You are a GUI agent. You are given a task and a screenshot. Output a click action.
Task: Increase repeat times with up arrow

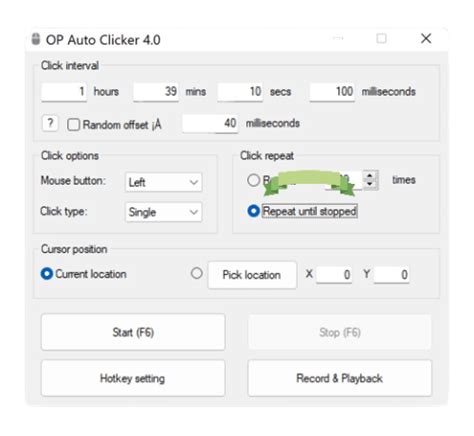coord(370,176)
